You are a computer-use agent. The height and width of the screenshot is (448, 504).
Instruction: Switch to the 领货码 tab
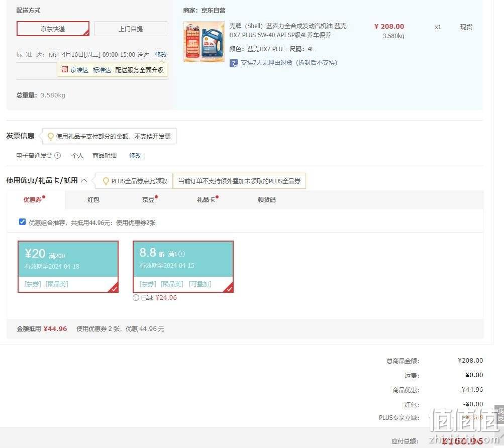pos(266,199)
